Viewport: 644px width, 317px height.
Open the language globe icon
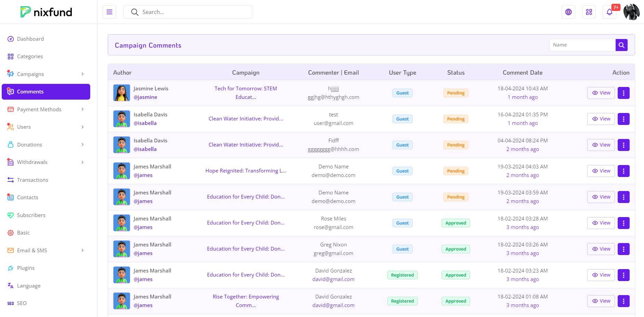[x=568, y=12]
